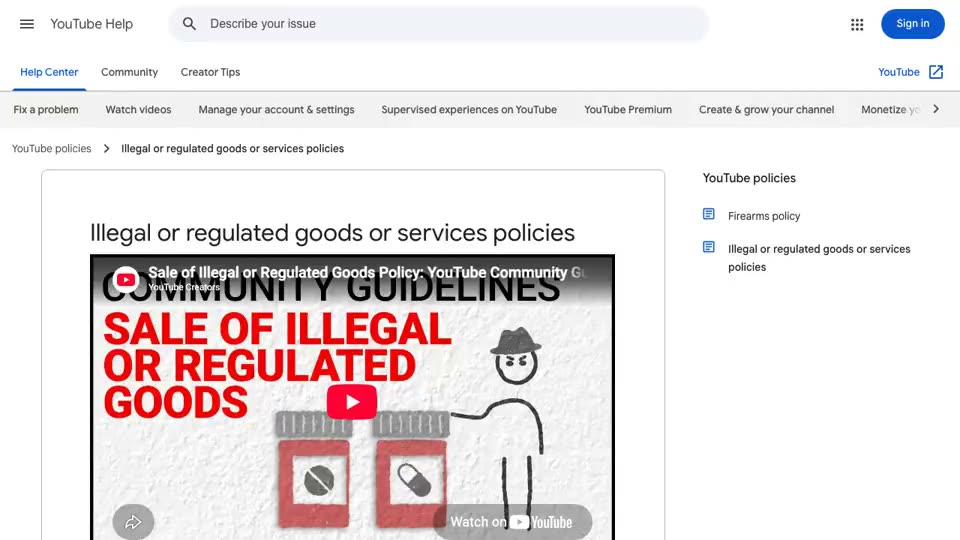The height and width of the screenshot is (540, 960).
Task: Switch to the Community tab
Action: pos(129,72)
